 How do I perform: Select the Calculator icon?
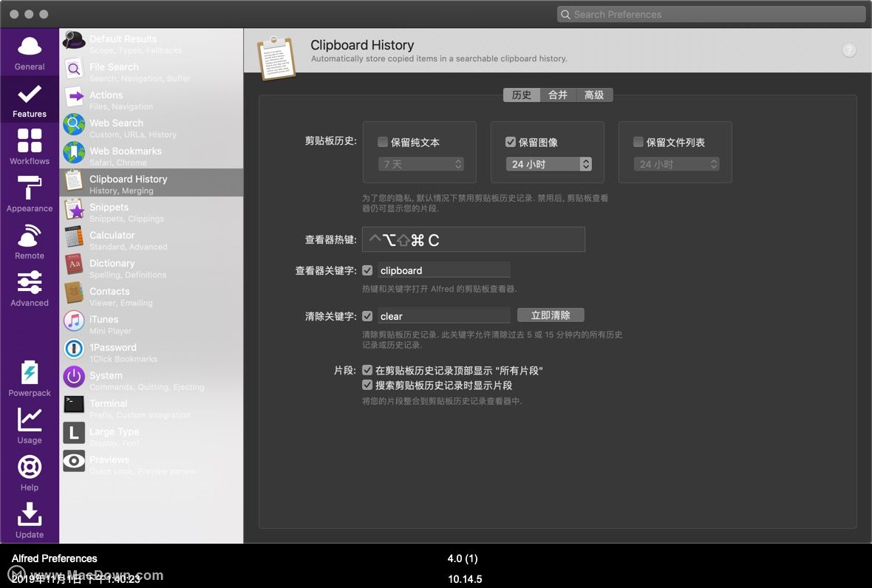[x=74, y=237]
